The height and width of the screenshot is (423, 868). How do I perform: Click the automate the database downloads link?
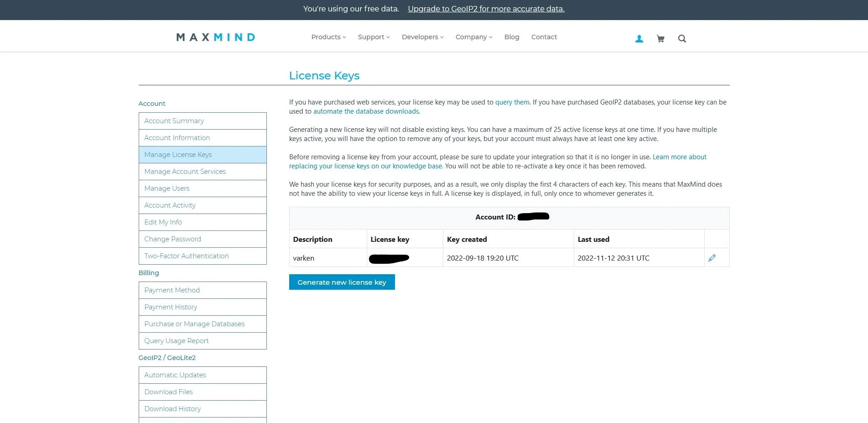pyautogui.click(x=366, y=111)
